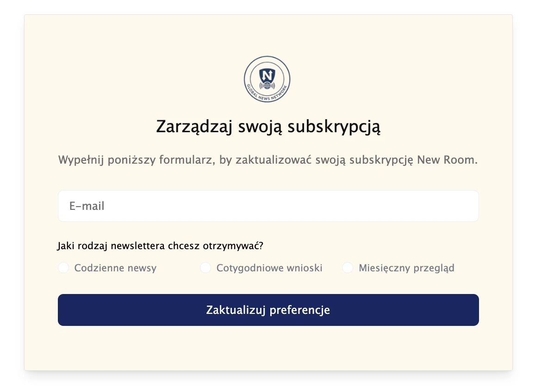Click the heading Zarządzaj swoją subskrypcją
This screenshot has width=535, height=392.
point(267,126)
